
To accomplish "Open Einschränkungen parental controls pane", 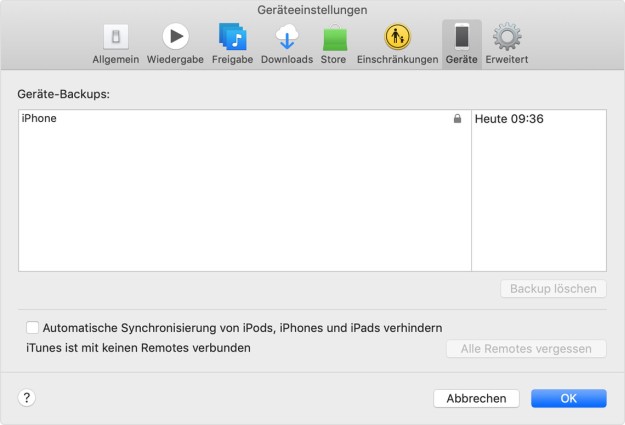I will (x=397, y=44).
